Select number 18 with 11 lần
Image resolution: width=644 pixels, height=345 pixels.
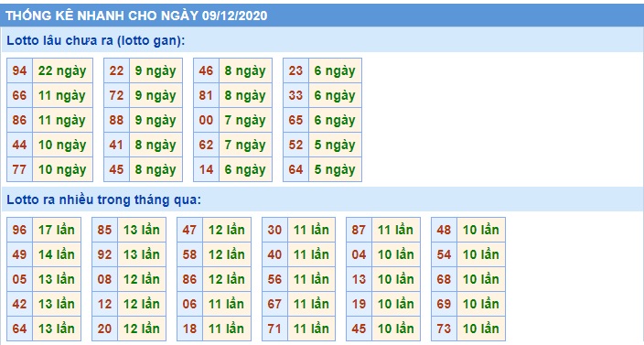pyautogui.click(x=189, y=329)
